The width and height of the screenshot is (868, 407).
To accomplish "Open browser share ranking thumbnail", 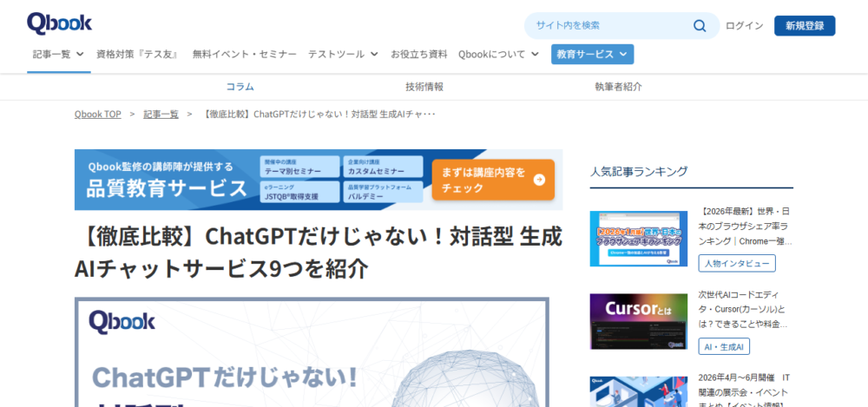I will 638,239.
